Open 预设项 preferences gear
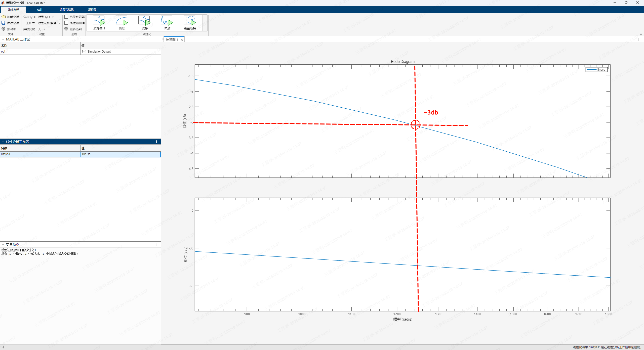 [x=4, y=29]
